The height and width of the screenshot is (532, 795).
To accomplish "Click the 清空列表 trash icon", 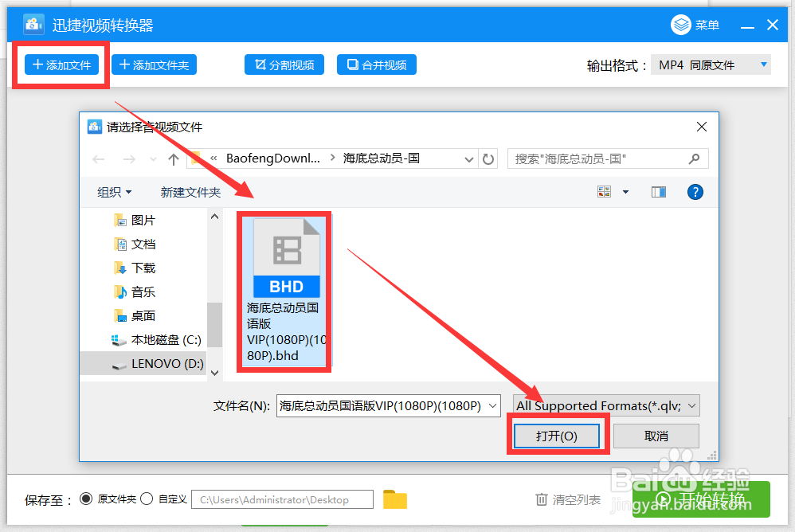I will 540,499.
